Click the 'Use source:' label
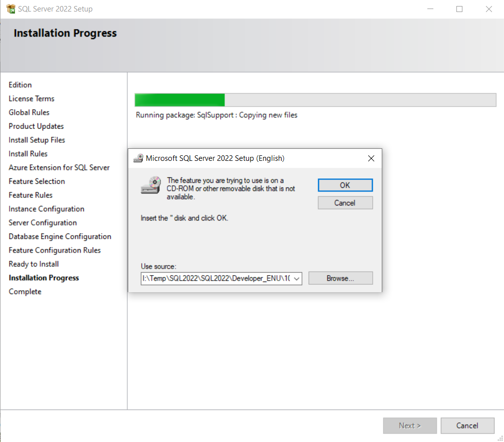This screenshot has height=442, width=504. point(158,267)
